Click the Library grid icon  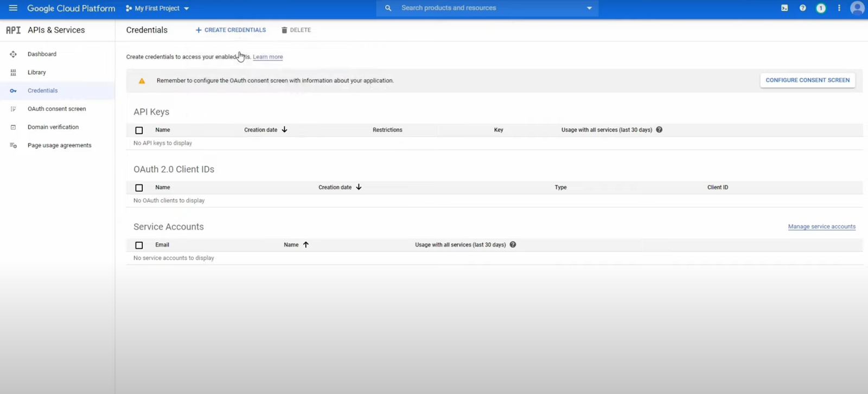[x=13, y=72]
